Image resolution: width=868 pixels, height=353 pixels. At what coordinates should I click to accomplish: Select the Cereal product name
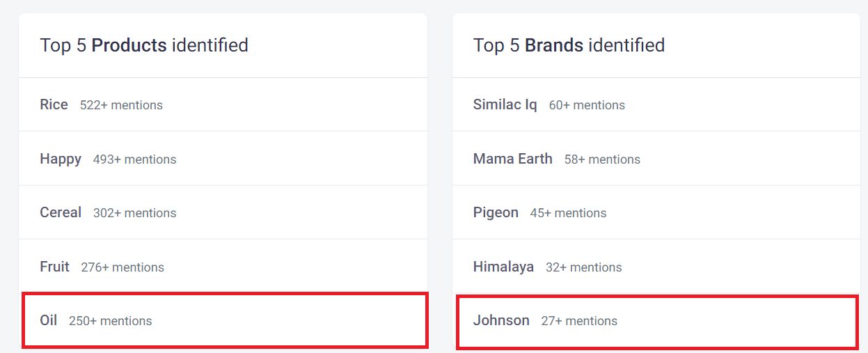point(61,212)
